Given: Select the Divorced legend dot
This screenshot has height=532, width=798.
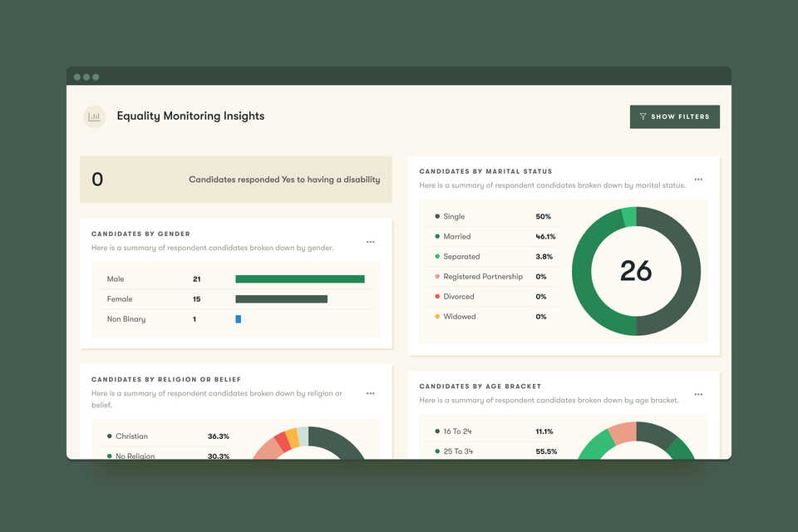Looking at the screenshot, I should coord(437,296).
